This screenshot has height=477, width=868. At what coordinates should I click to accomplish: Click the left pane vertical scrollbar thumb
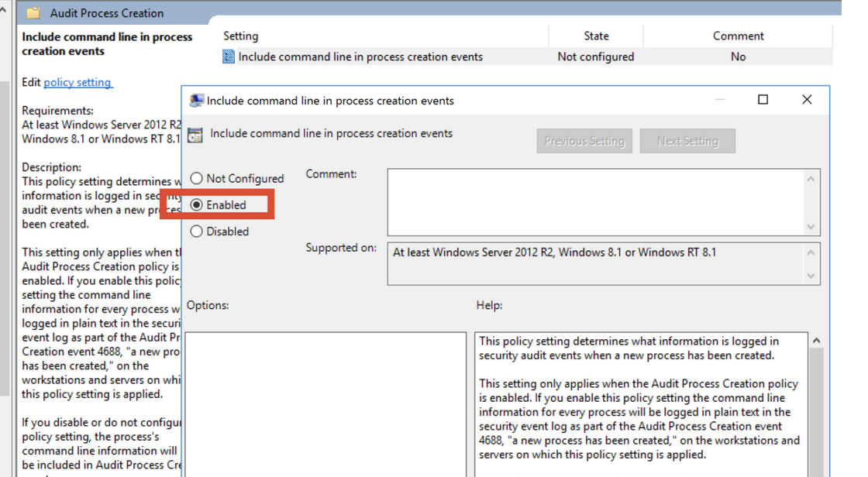pyautogui.click(x=5, y=238)
